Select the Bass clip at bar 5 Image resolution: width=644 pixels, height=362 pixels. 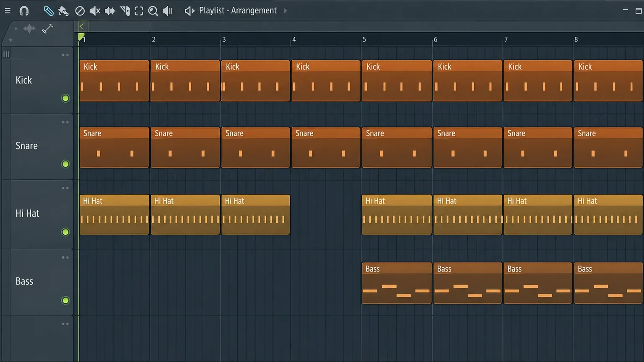[397, 283]
